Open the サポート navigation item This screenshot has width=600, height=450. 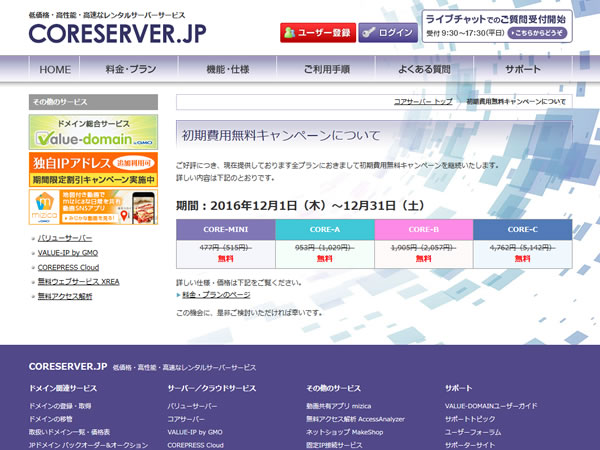[523, 69]
